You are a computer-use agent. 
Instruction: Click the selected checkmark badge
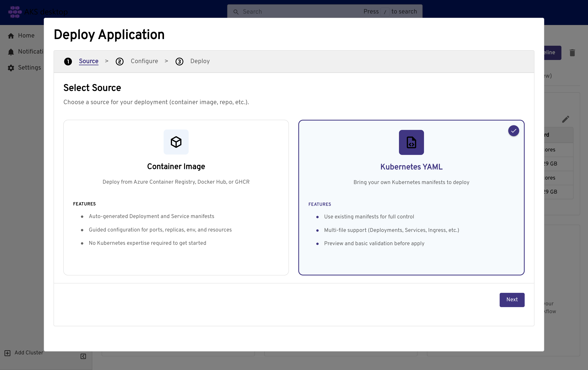[514, 131]
